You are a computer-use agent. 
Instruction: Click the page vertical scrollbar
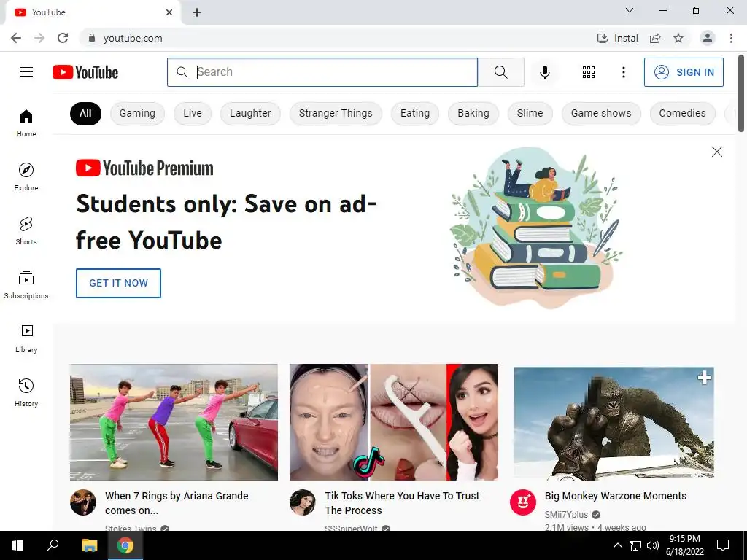coord(741,93)
